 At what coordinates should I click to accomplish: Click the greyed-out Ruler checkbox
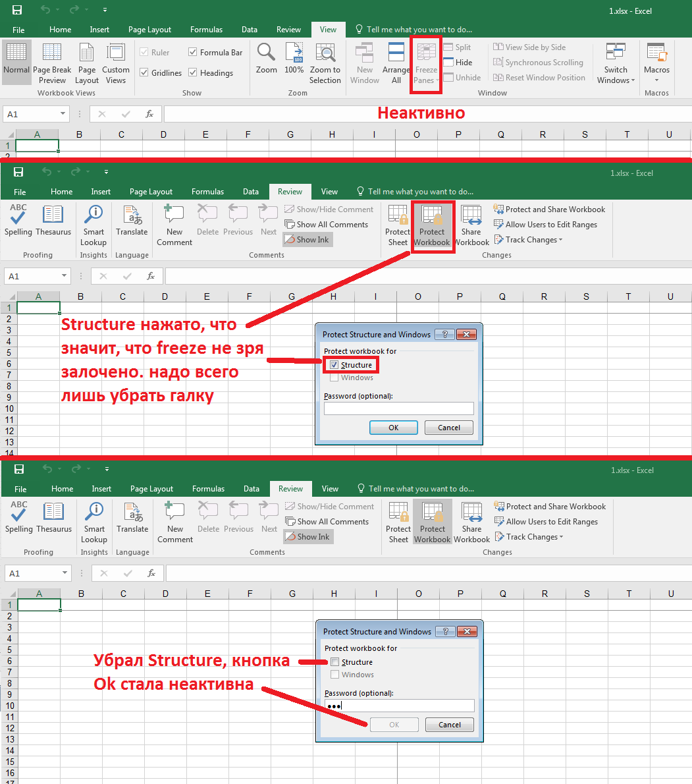point(144,52)
